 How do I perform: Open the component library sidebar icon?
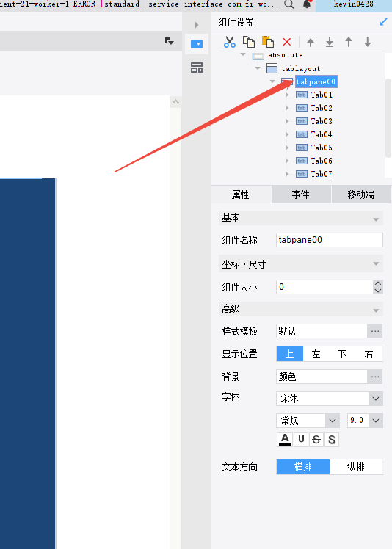click(197, 68)
